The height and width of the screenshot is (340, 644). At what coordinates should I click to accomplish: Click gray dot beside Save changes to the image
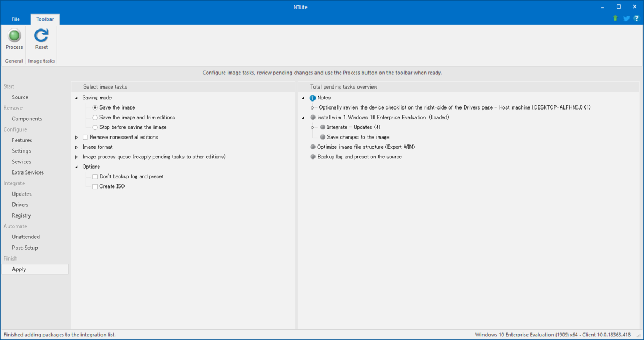[323, 137]
